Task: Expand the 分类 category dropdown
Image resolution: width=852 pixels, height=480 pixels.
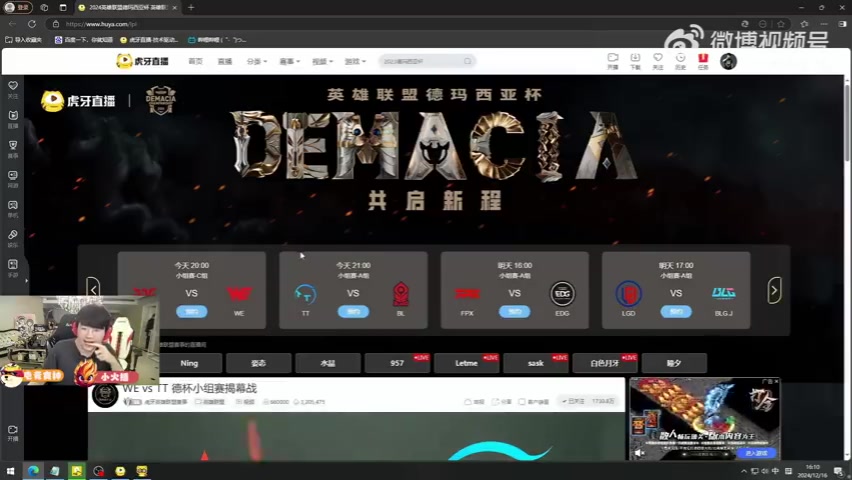Action: click(x=256, y=61)
